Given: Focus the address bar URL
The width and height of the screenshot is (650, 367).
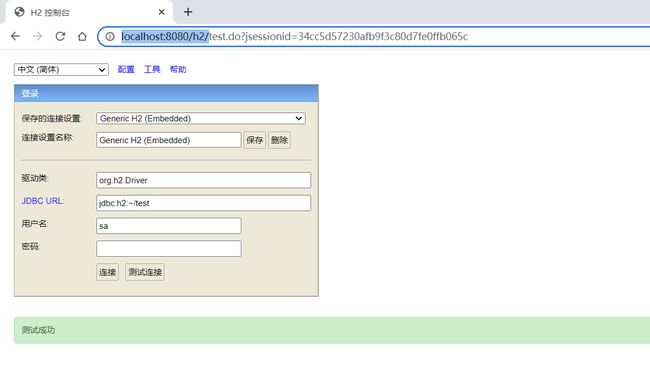Looking at the screenshot, I should tap(294, 36).
